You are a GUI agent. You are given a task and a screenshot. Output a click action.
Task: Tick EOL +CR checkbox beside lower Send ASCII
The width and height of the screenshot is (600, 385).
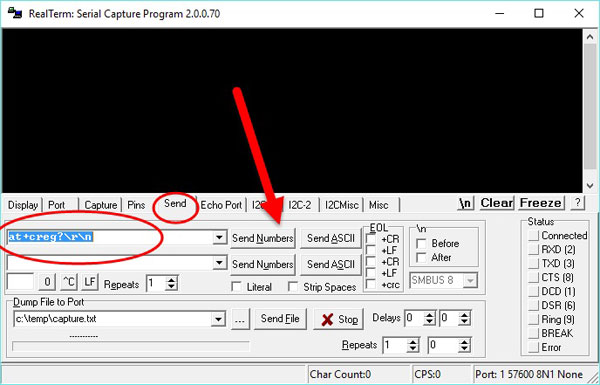click(370, 262)
